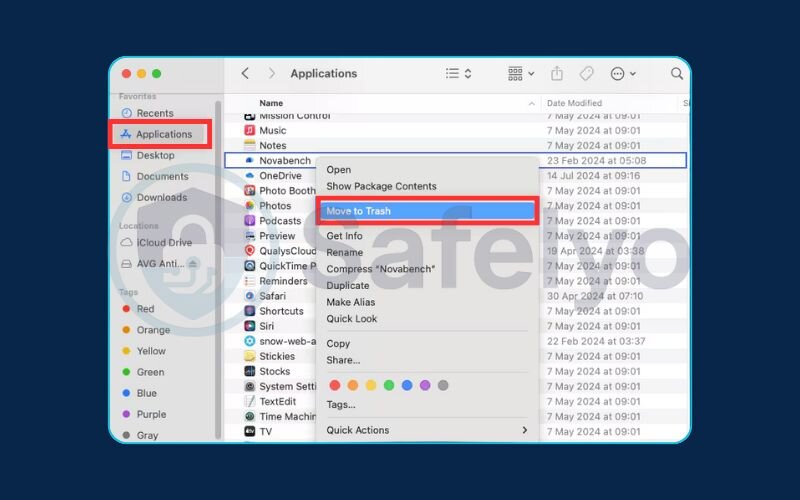Apply the purple color tag swatch
Viewport: 800px width, 500px height.
(425, 385)
